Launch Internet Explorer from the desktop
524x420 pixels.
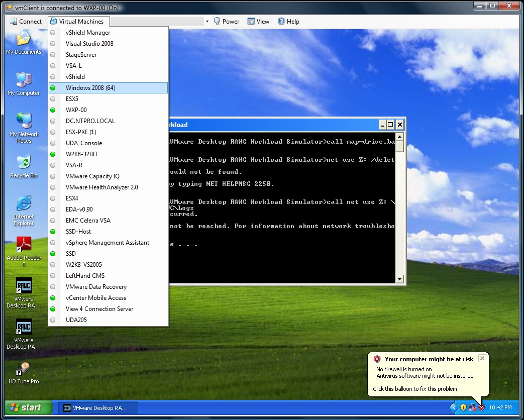click(x=24, y=211)
